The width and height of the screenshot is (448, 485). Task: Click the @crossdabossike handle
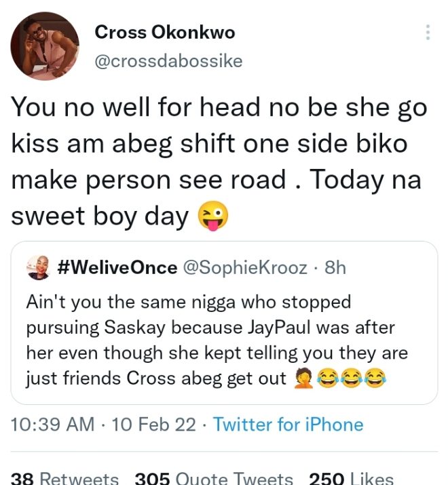[x=168, y=61]
